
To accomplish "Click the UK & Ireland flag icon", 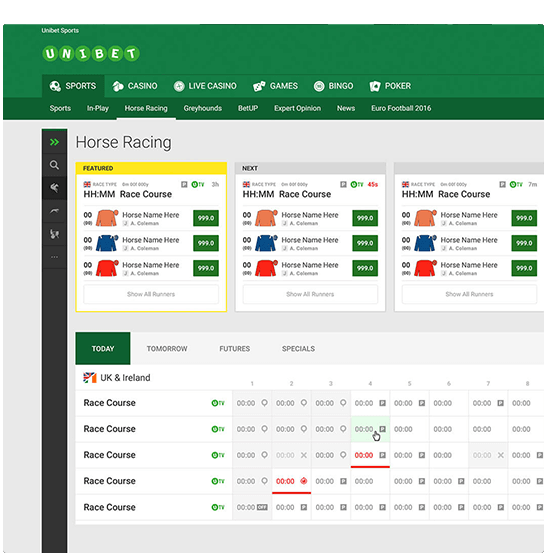I will point(90,378).
